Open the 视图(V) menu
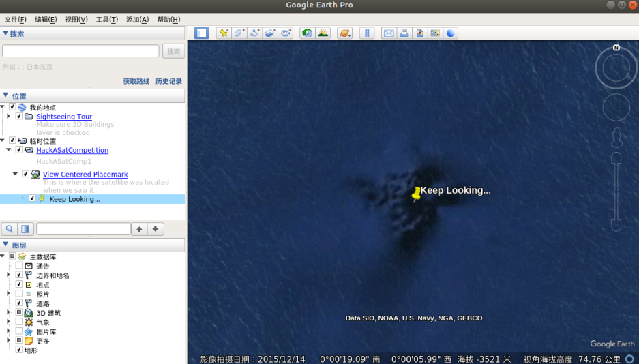The image size is (639, 364). (76, 20)
